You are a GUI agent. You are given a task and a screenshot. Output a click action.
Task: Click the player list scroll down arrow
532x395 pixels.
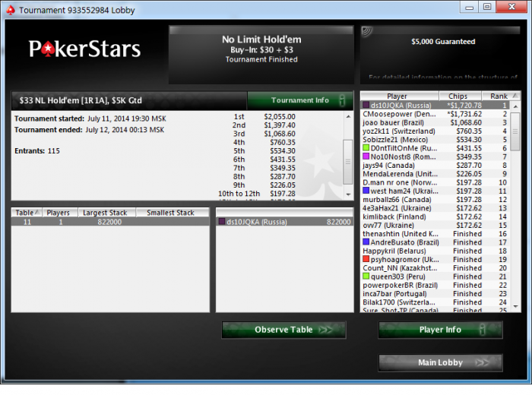tap(516, 307)
